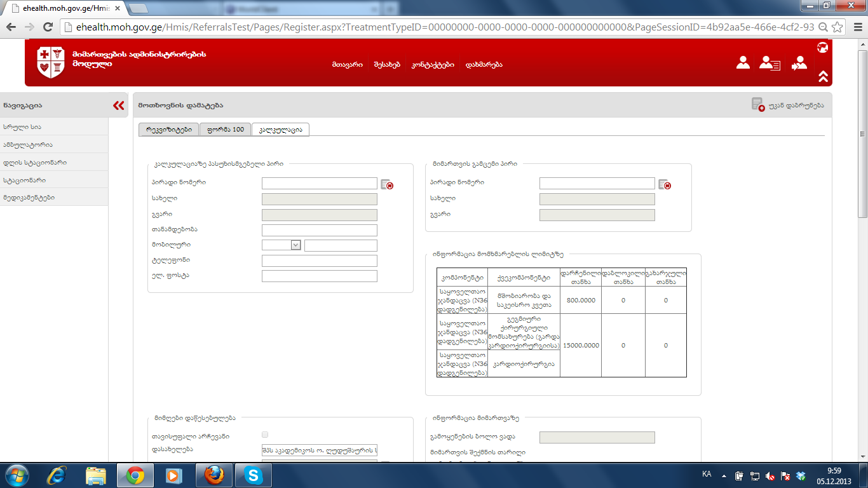Switch to the რეკვიზიტები tab
The height and width of the screenshot is (488, 868).
tap(168, 130)
